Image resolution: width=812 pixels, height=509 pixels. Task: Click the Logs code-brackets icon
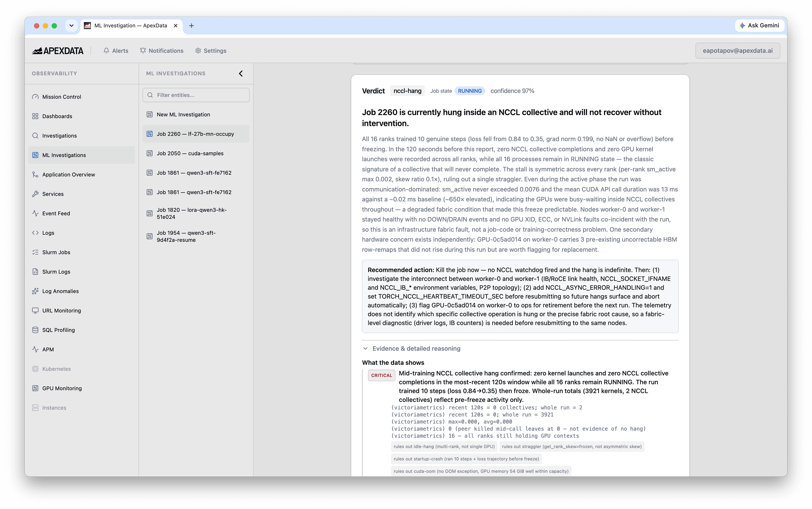click(x=35, y=233)
